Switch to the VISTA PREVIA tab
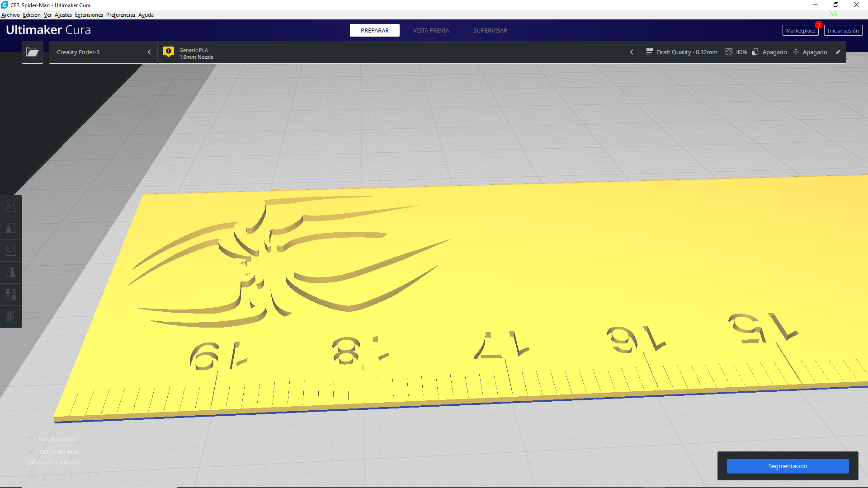This screenshot has width=868, height=488. 430,30
